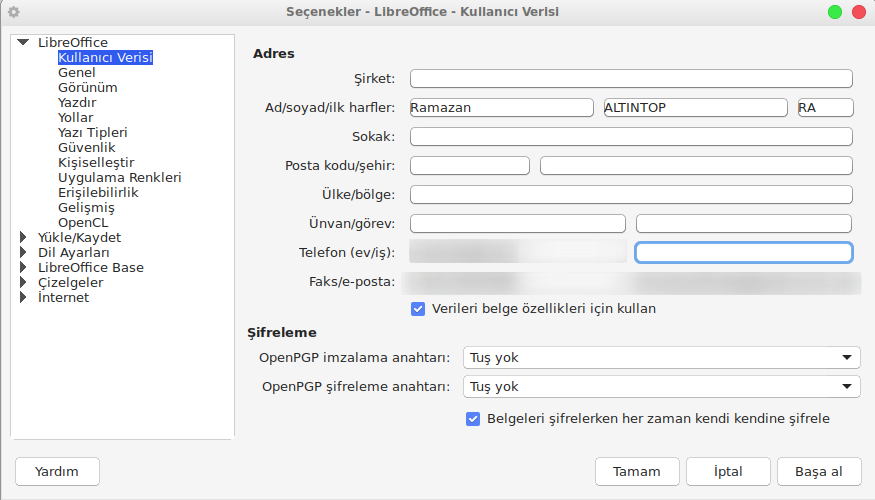
Task: Select Güvenlik in options tree
Action: click(86, 148)
